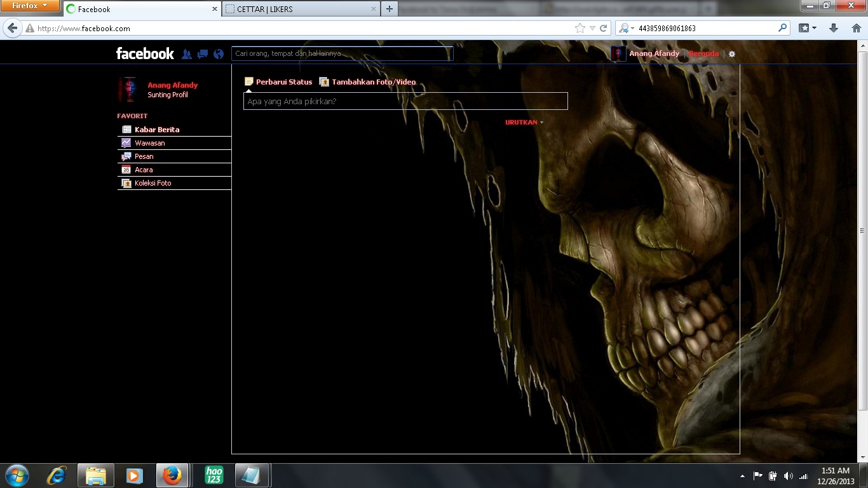Click the Koleksi Foto icon
Viewport: 868px width, 488px height.
click(x=126, y=183)
